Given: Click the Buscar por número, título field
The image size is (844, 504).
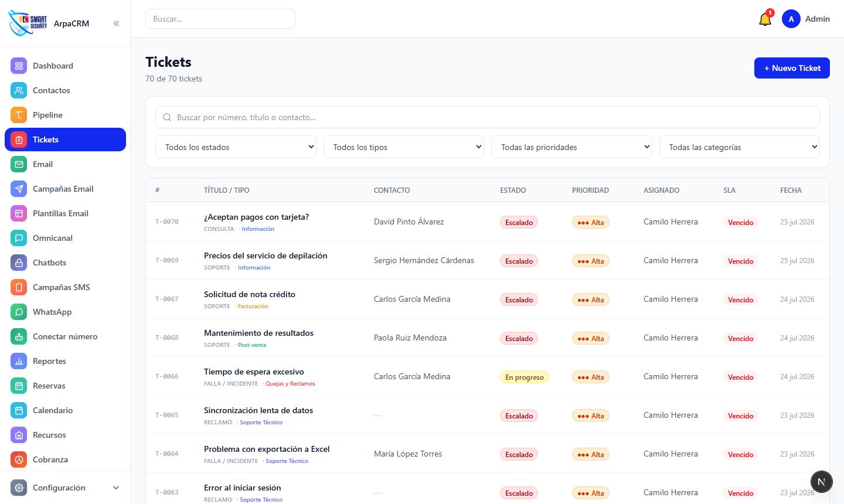Looking at the screenshot, I should coord(488,117).
